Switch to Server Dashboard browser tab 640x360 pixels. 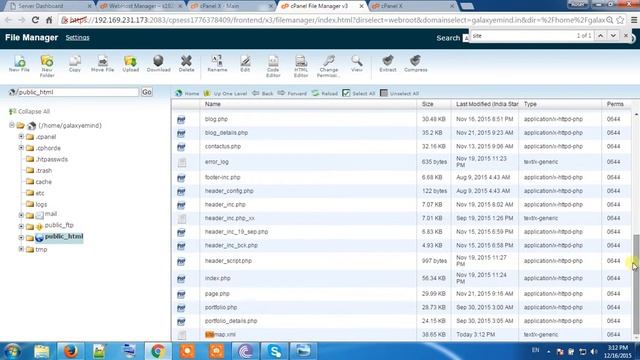pyautogui.click(x=51, y=6)
